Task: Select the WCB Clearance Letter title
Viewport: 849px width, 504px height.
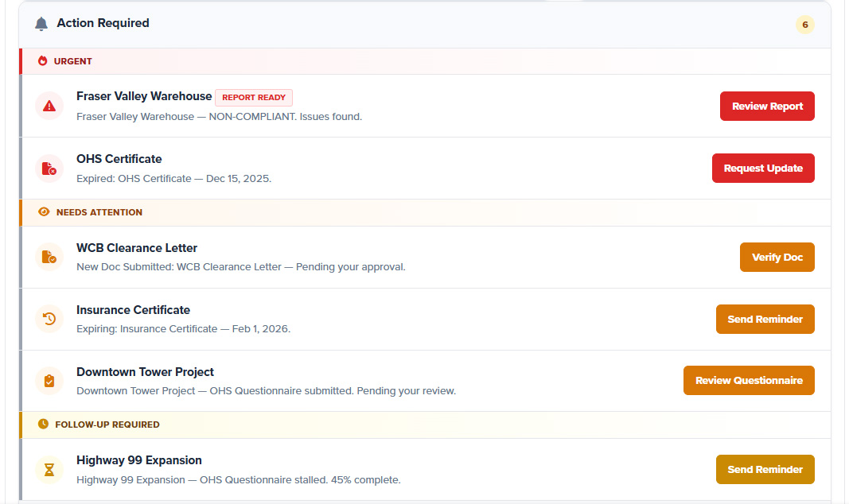Action: click(x=137, y=248)
